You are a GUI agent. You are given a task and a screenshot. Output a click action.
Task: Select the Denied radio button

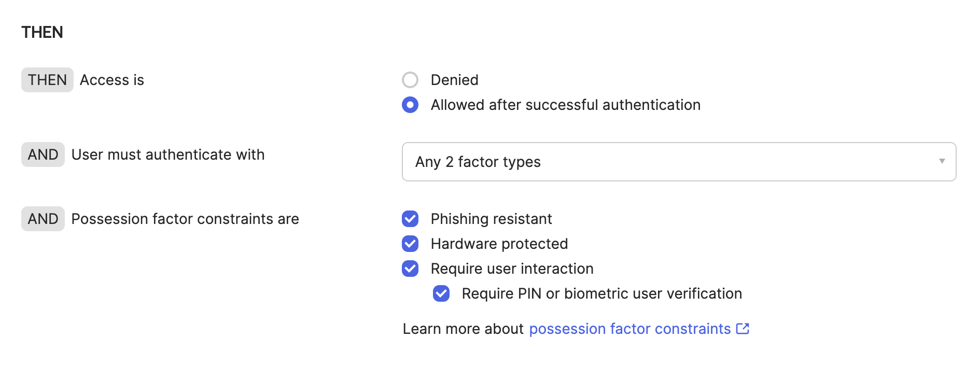click(410, 80)
